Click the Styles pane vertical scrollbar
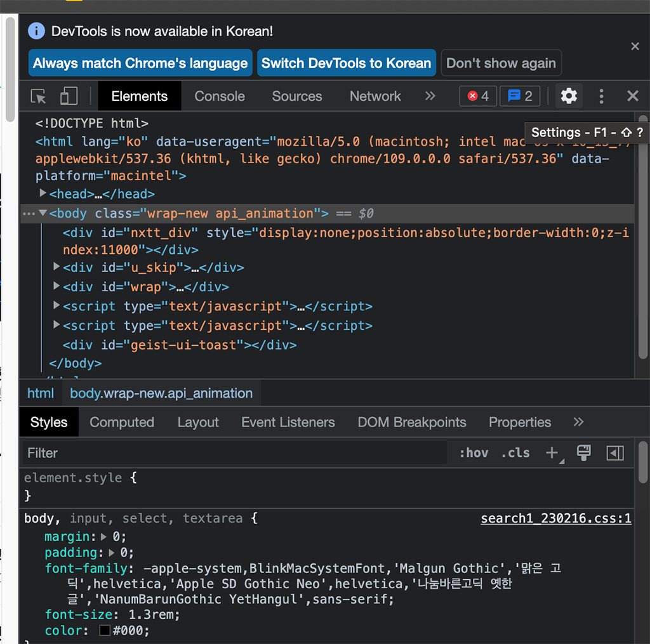 coord(643,463)
